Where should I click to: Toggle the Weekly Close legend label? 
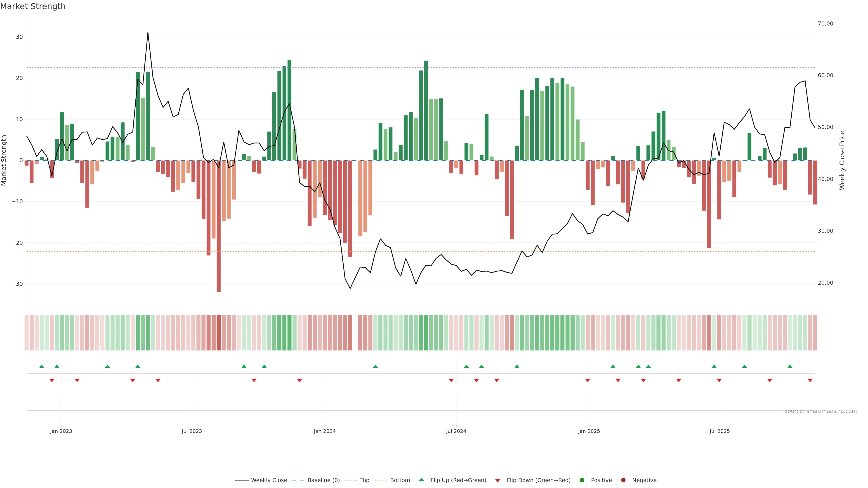[x=269, y=480]
